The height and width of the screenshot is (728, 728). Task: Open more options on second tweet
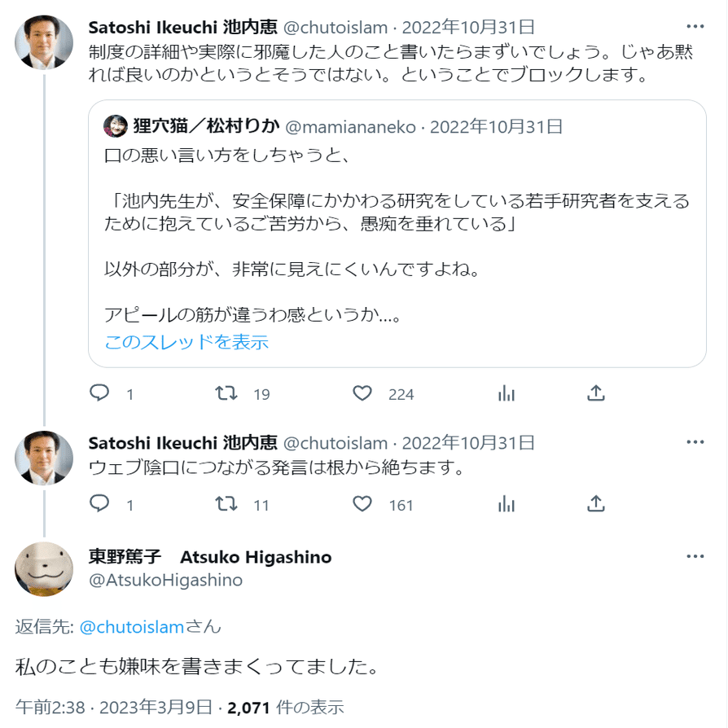point(695,442)
